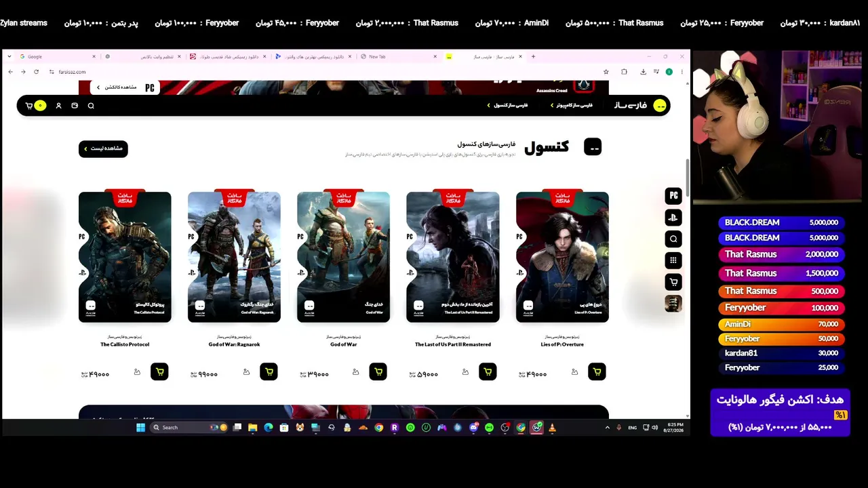Click the cart icon in right sidebar
The height and width of the screenshot is (488, 868).
[673, 282]
